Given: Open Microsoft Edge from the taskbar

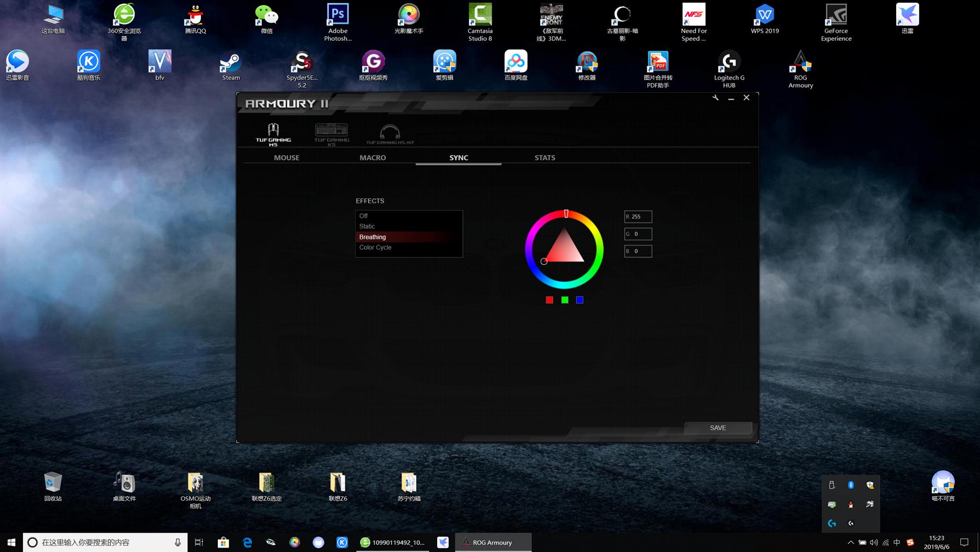Looking at the screenshot, I should pyautogui.click(x=247, y=542).
